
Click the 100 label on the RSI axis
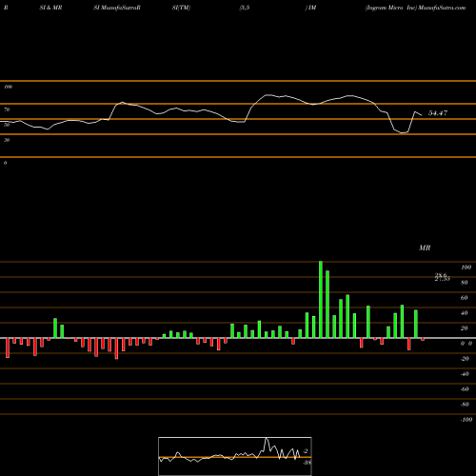click(x=8, y=87)
